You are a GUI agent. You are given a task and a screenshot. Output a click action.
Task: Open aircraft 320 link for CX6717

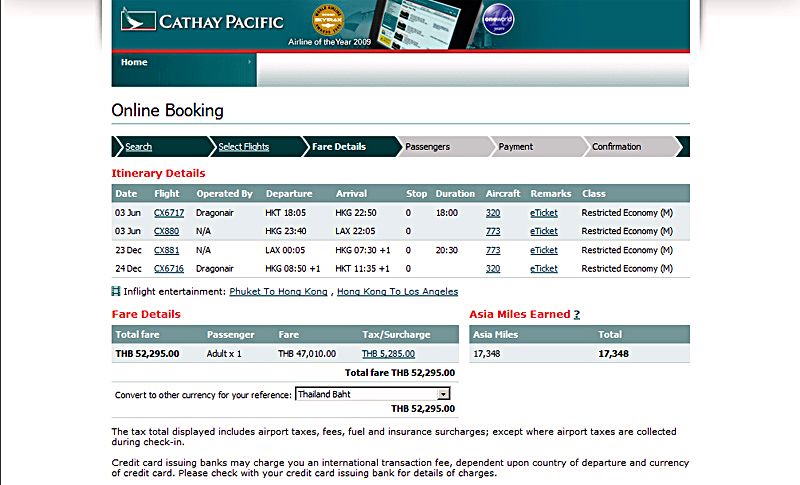[493, 213]
